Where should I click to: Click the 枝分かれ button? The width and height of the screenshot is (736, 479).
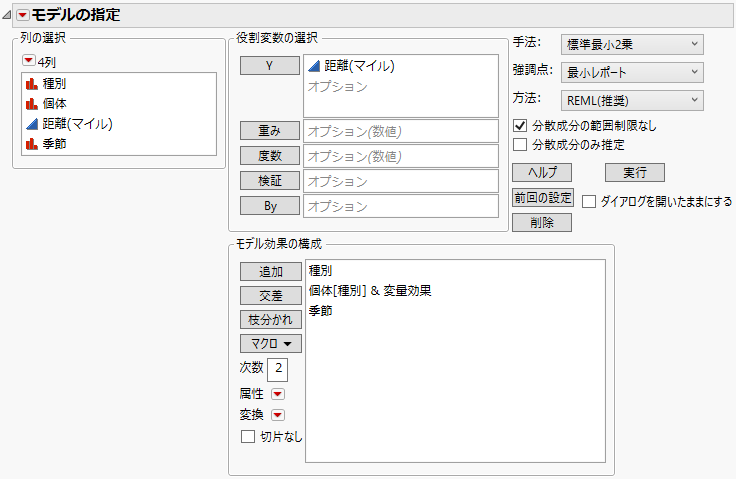(x=271, y=320)
